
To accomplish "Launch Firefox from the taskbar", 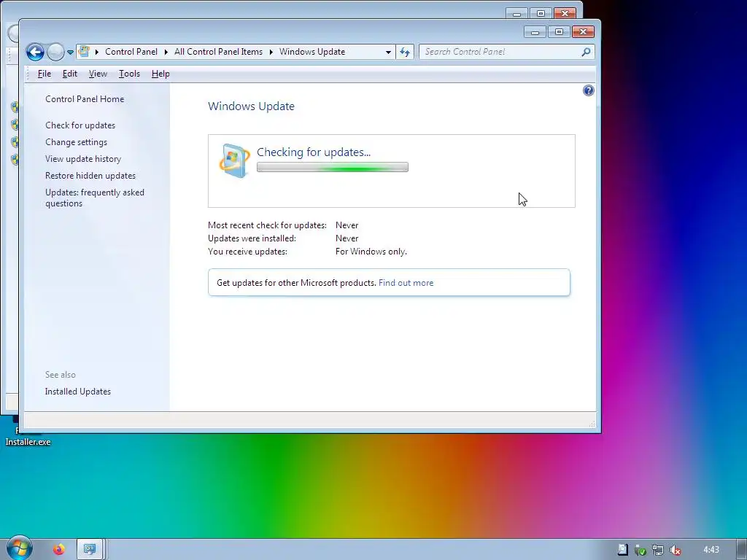I will (x=58, y=550).
